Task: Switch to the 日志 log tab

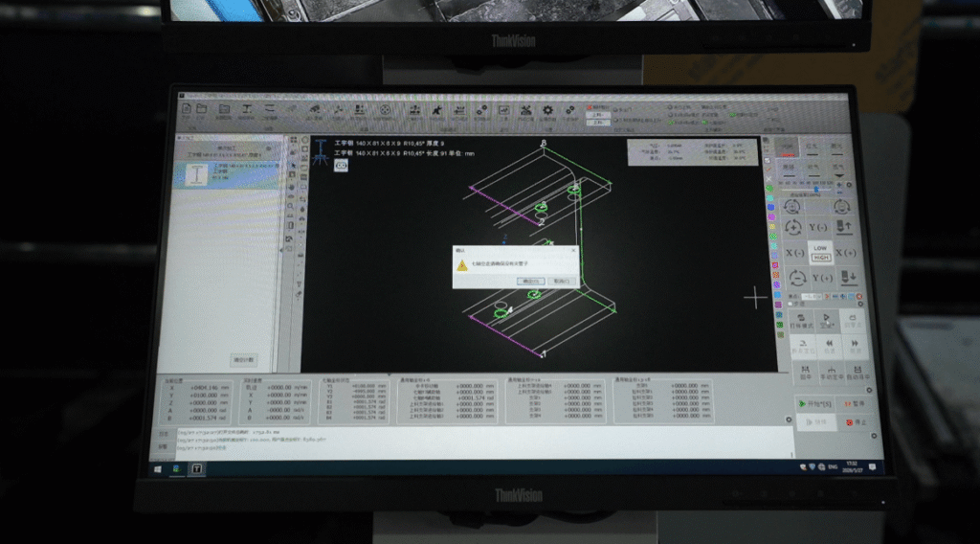Action: pos(164,433)
